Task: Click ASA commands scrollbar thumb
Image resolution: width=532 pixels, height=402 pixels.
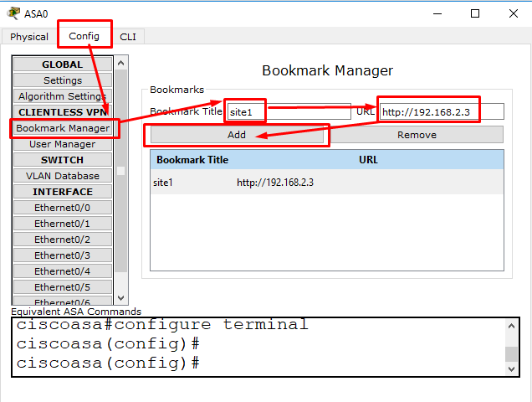Action: [512, 354]
